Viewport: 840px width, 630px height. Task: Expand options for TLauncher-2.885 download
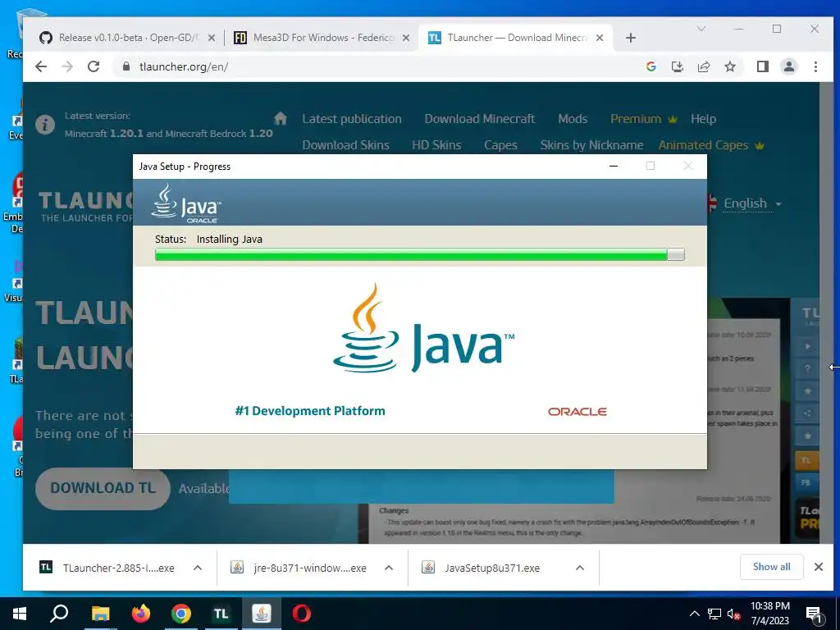pos(198,568)
